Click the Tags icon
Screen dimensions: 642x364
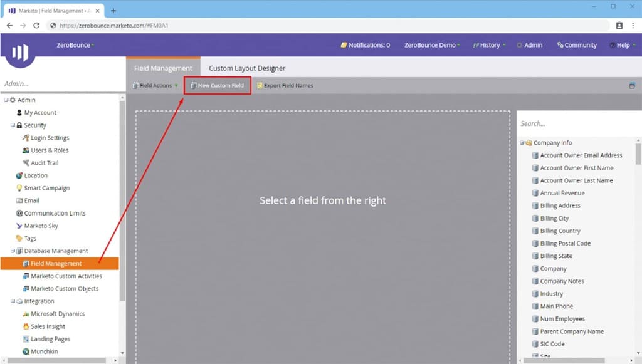click(19, 239)
